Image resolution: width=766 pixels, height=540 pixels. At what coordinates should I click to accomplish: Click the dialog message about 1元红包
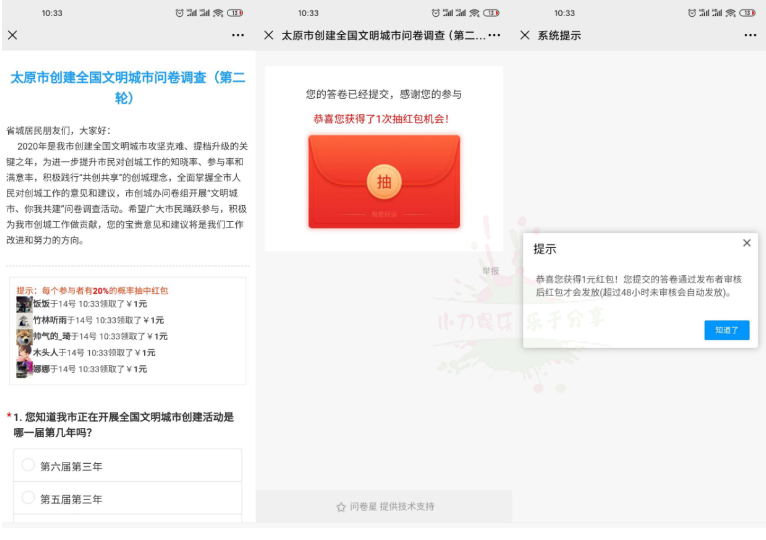coord(638,286)
